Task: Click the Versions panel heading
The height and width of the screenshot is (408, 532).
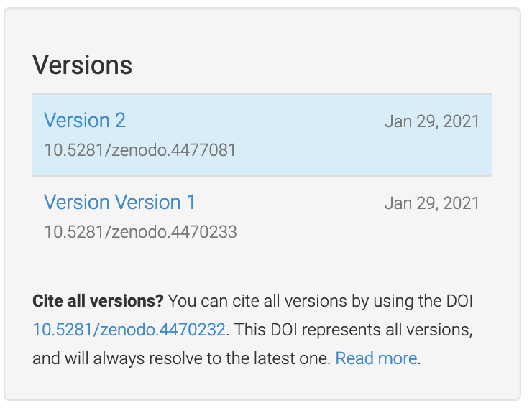Action: pos(83,65)
